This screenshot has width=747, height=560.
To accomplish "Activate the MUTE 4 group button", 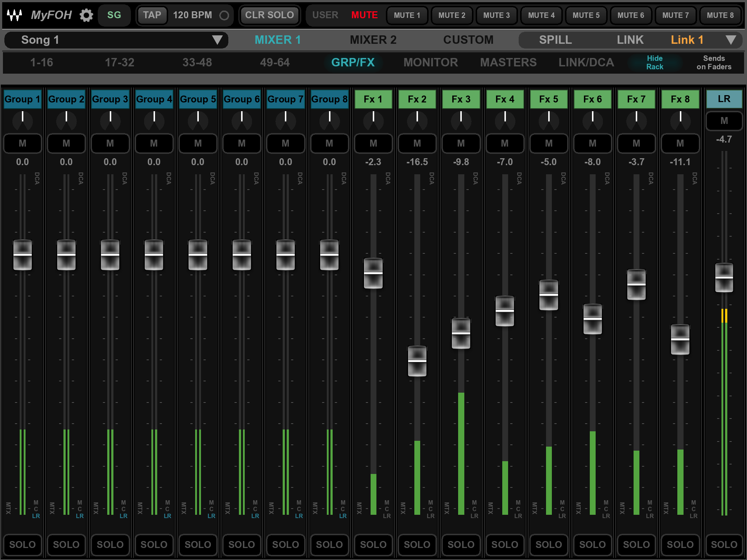I will click(x=541, y=15).
